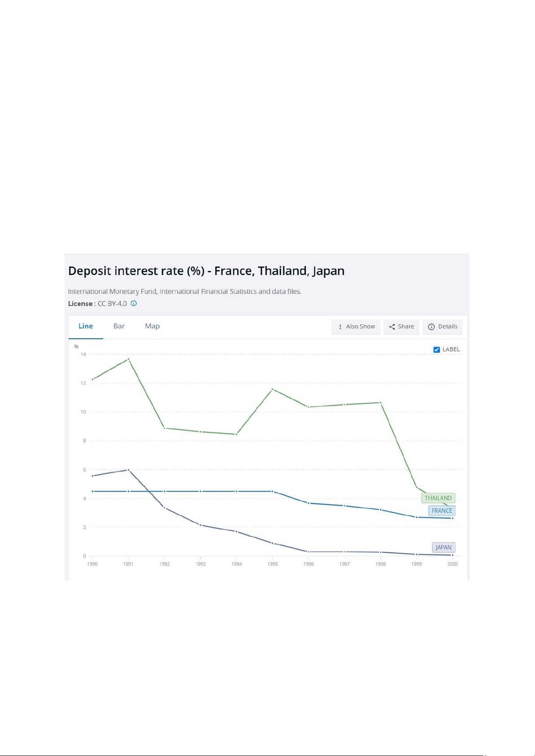535x756 pixels.
Task: Click the CC BY-4.0 license link
Action: pos(113,304)
